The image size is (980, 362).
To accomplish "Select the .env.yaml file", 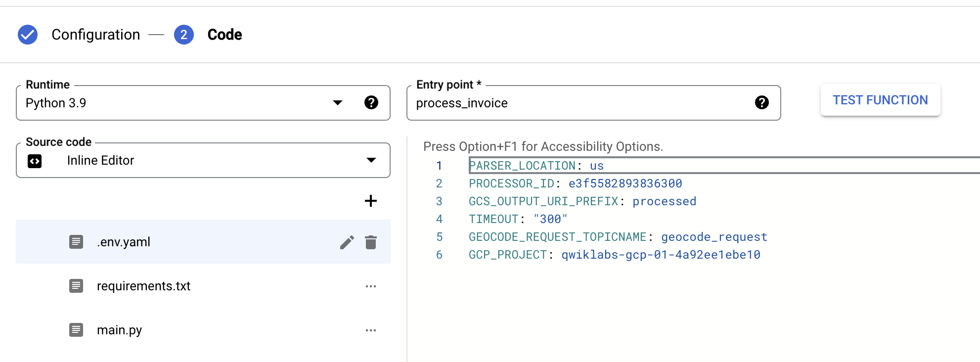I will 203,242.
